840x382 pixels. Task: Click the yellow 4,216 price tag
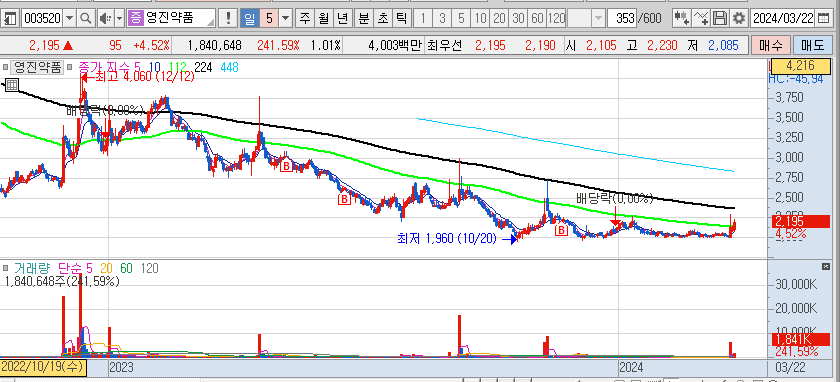click(800, 66)
